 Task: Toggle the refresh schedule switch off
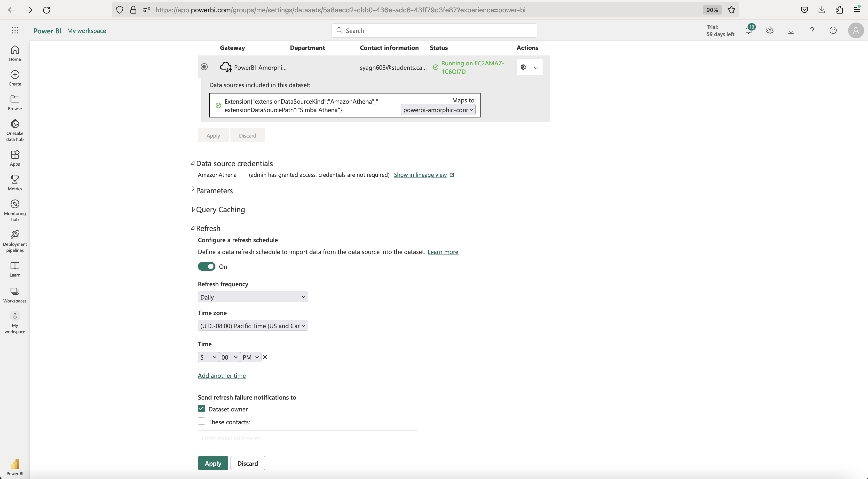tap(206, 266)
